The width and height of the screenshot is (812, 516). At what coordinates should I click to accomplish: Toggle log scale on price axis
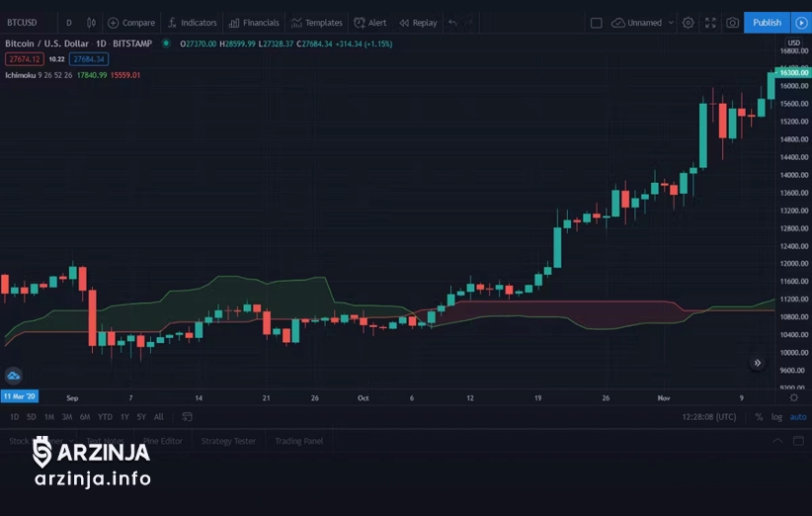[776, 417]
